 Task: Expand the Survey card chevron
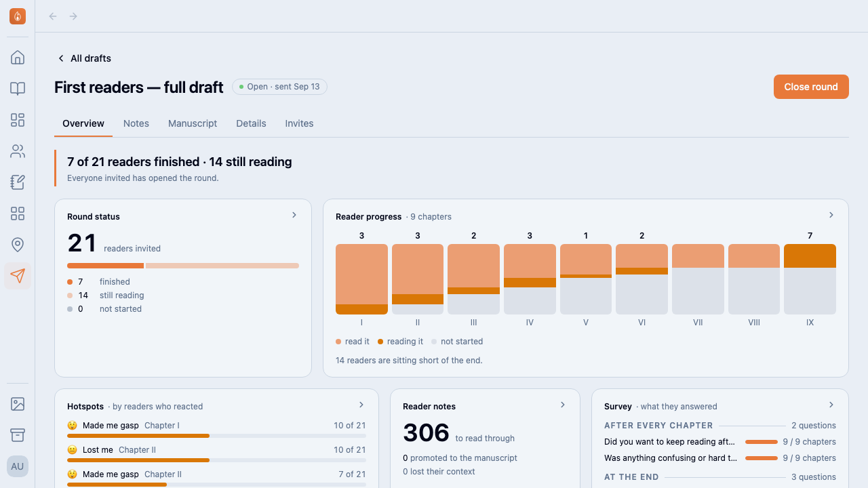(831, 405)
